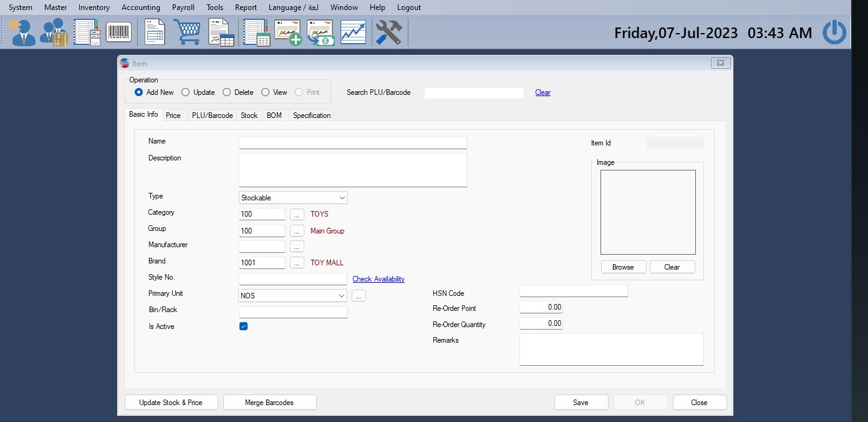Switch to the Price tab

point(173,115)
